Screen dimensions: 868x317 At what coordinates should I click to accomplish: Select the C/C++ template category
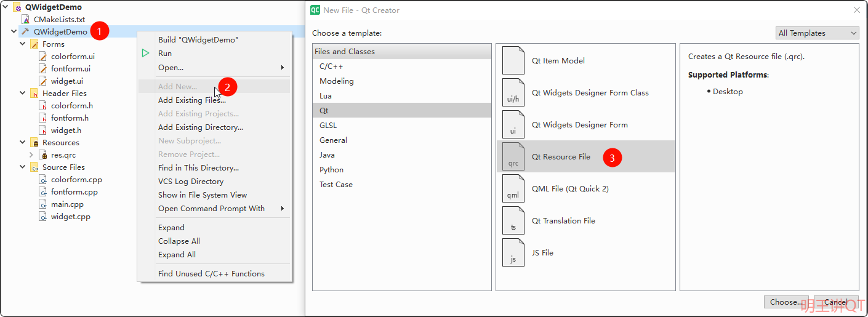tap(402, 66)
